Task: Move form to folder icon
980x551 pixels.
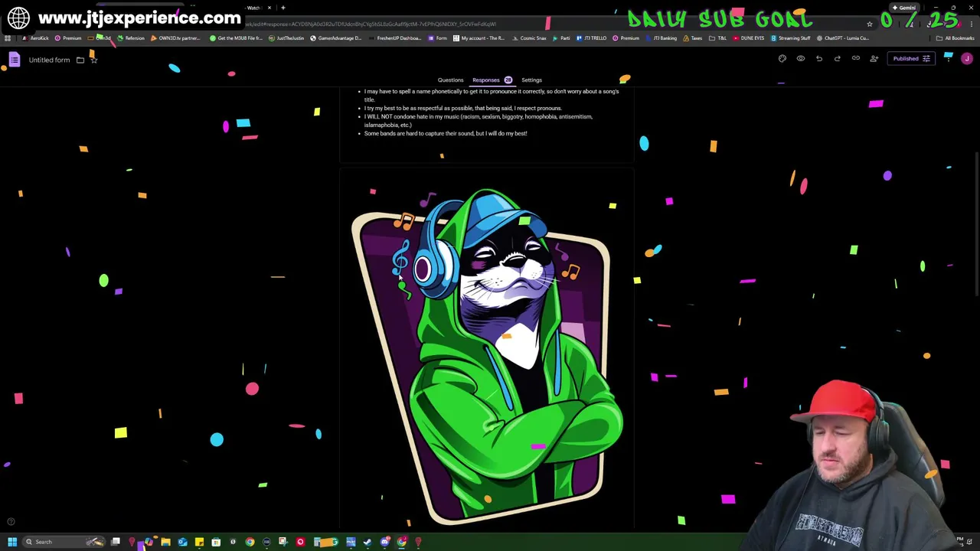Action: [x=80, y=60]
